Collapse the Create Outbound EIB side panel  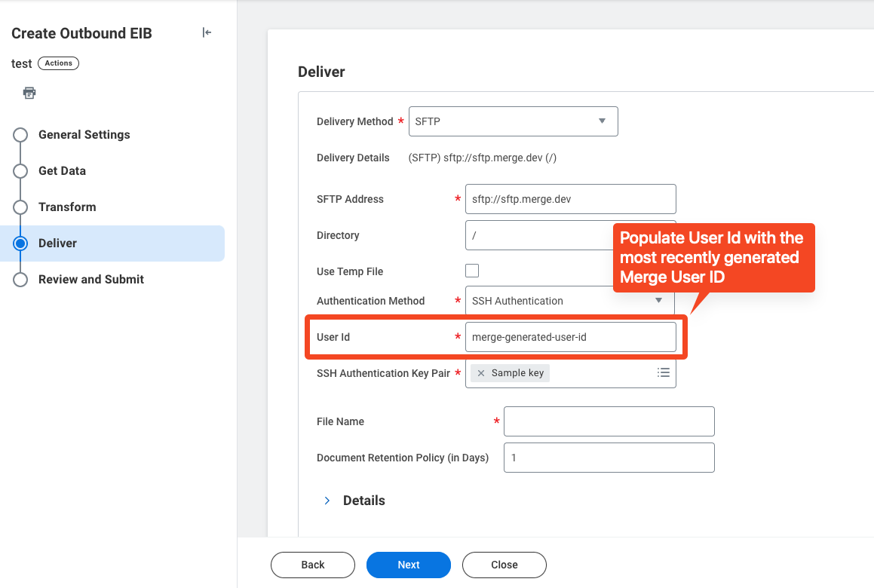207,32
